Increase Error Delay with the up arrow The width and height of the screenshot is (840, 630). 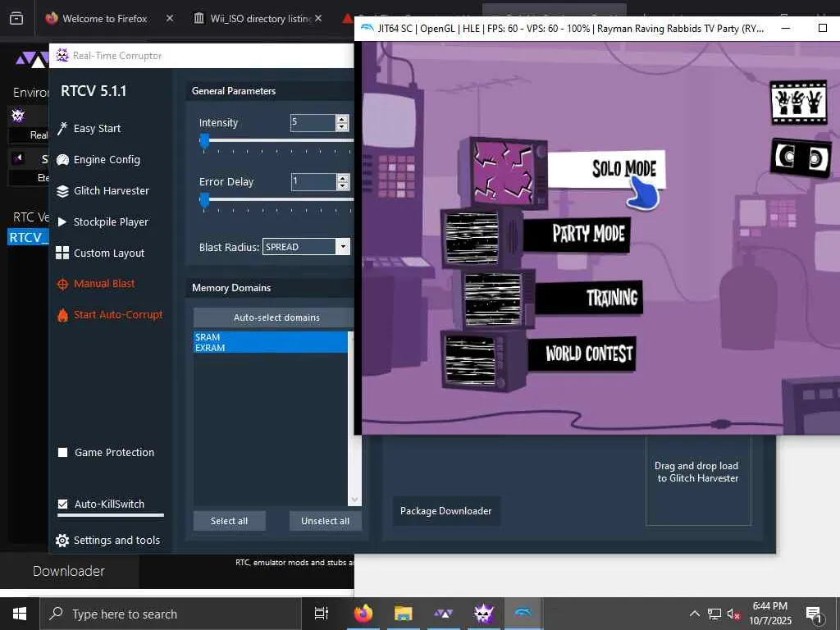(x=342, y=178)
